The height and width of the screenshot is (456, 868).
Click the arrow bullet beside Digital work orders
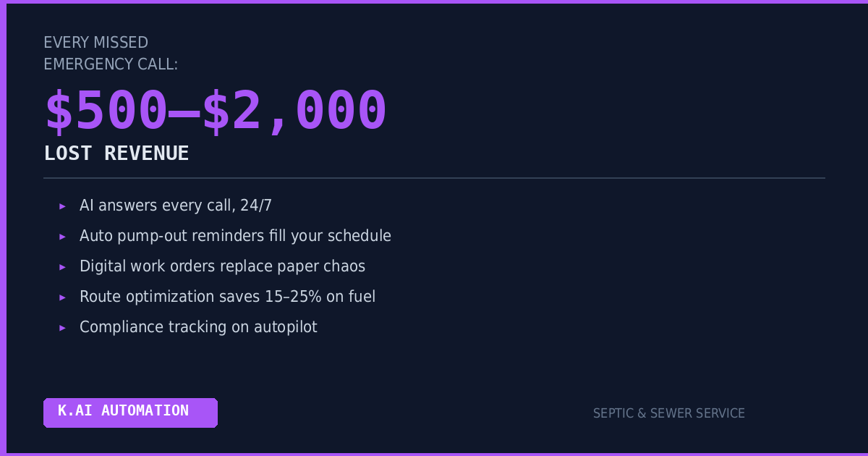pyautogui.click(x=62, y=267)
